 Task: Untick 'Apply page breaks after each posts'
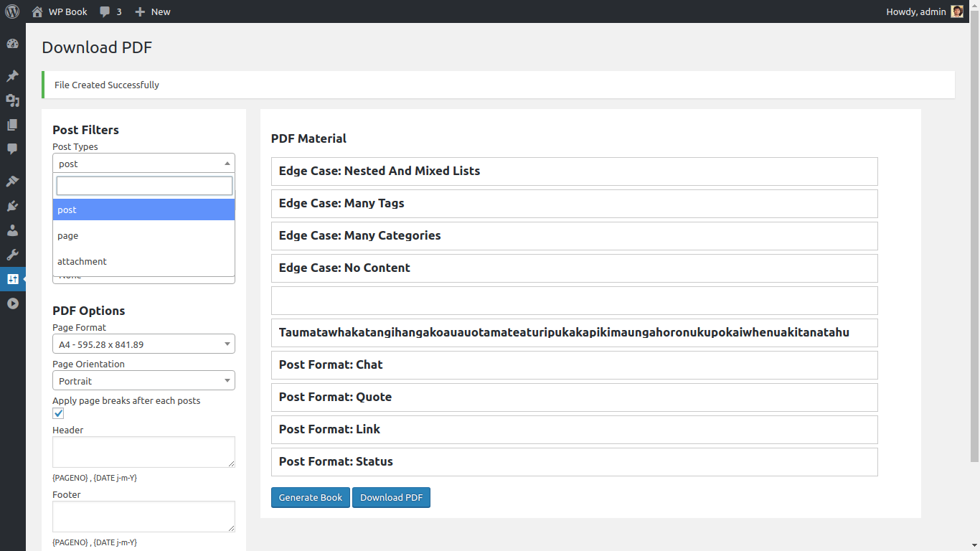click(58, 413)
